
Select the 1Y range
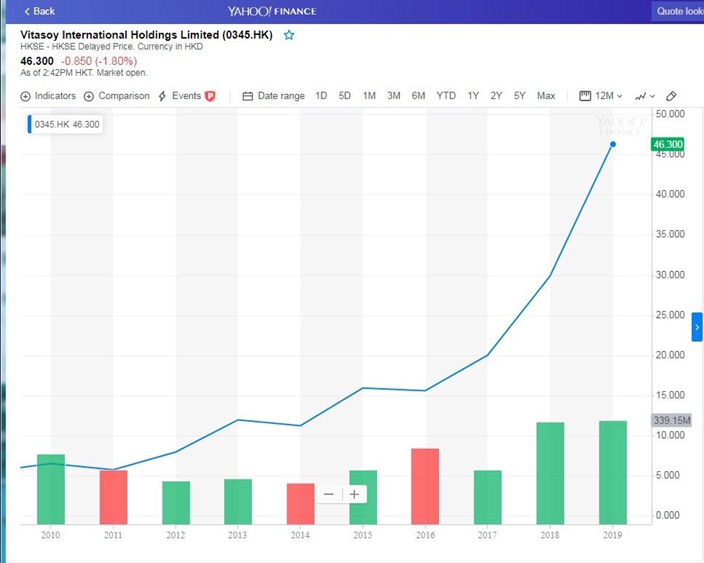coord(473,96)
